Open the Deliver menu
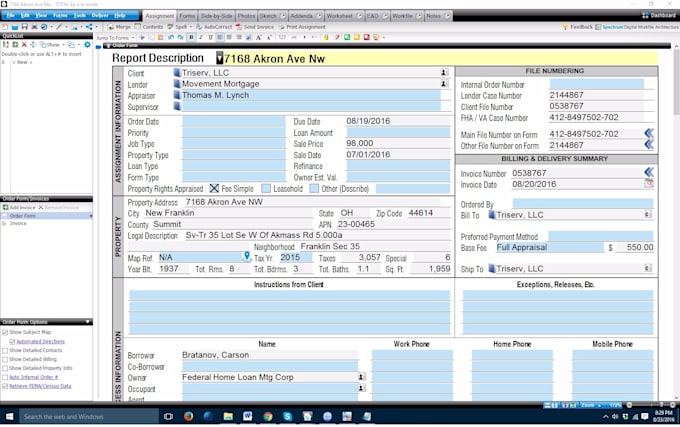The width and height of the screenshot is (680, 427). pyautogui.click(x=100, y=15)
